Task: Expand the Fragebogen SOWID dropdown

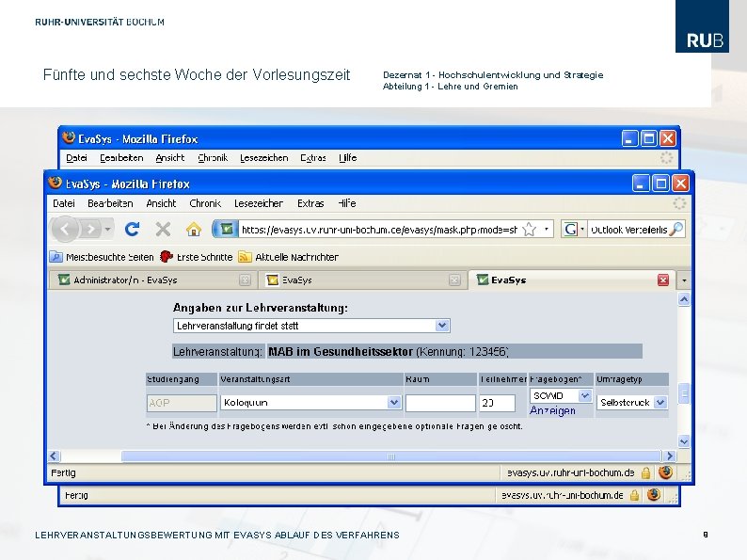Action: coord(584,395)
